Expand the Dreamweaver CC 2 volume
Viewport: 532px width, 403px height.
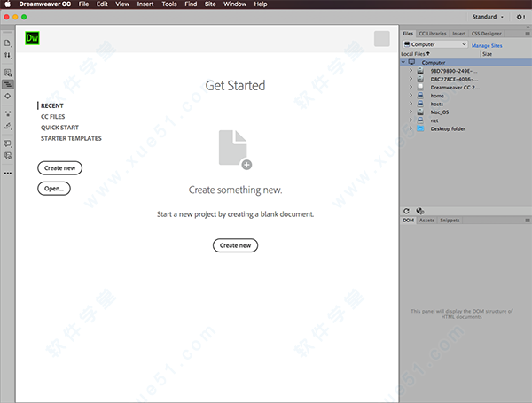[411, 87]
